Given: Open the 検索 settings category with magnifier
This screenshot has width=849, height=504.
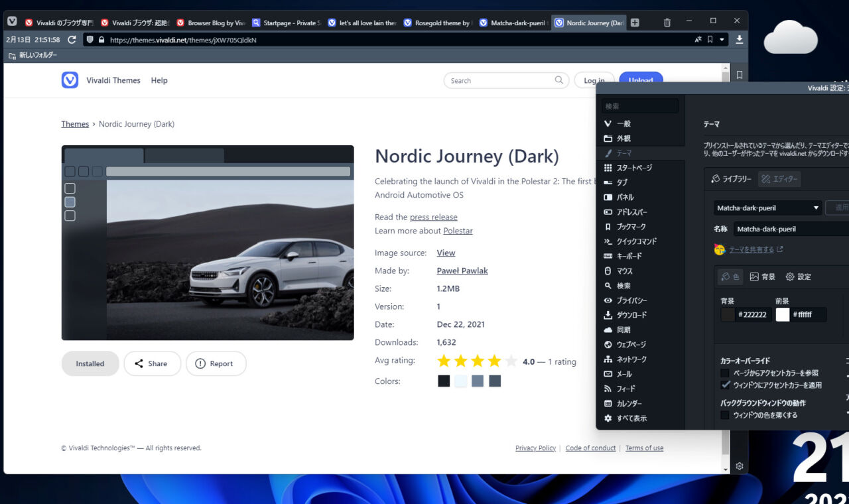Looking at the screenshot, I should click(640, 286).
